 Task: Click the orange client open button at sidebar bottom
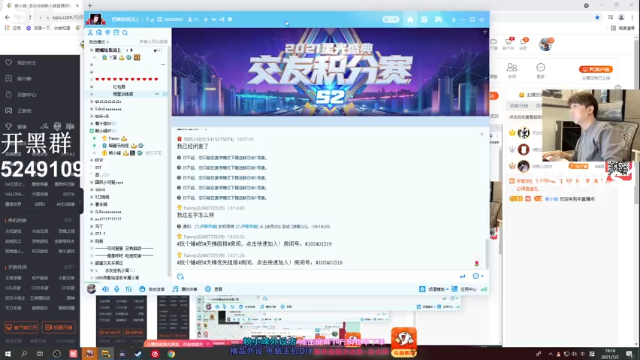tap(21, 327)
